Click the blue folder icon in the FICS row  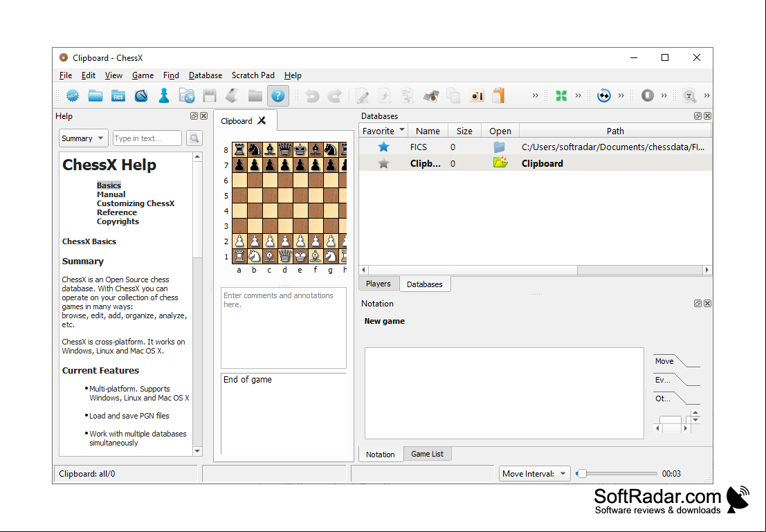(500, 147)
